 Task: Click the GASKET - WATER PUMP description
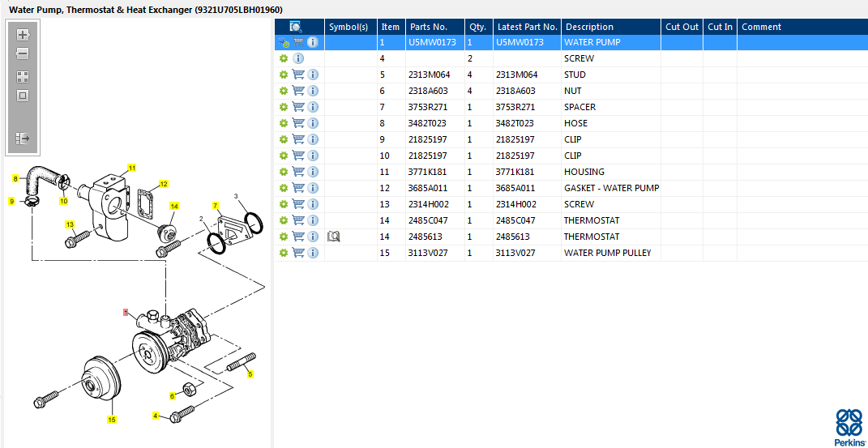tap(611, 188)
